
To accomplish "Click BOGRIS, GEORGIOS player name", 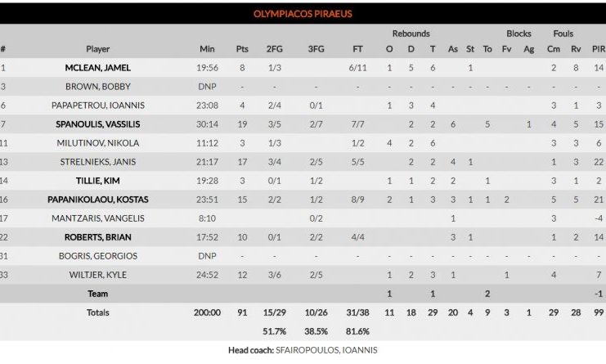I will [x=97, y=256].
